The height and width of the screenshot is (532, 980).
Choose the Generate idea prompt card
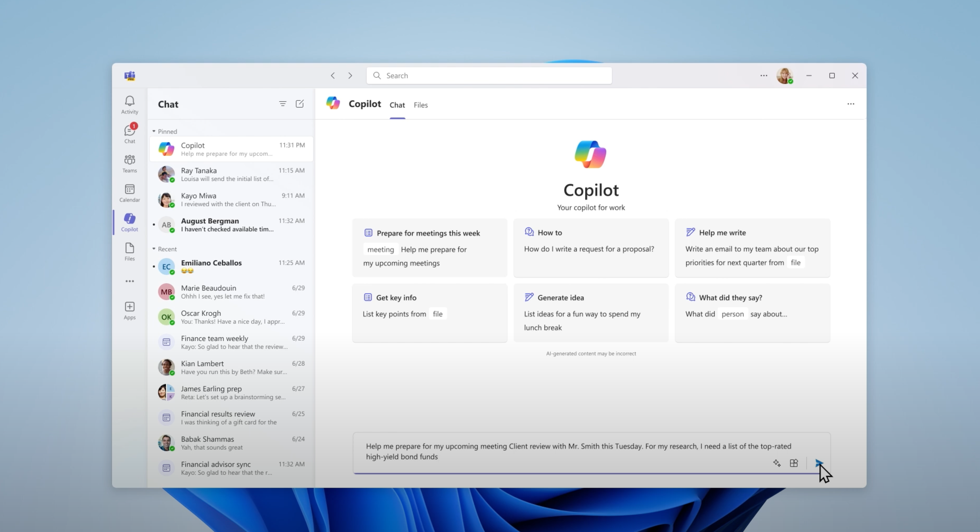tap(591, 313)
